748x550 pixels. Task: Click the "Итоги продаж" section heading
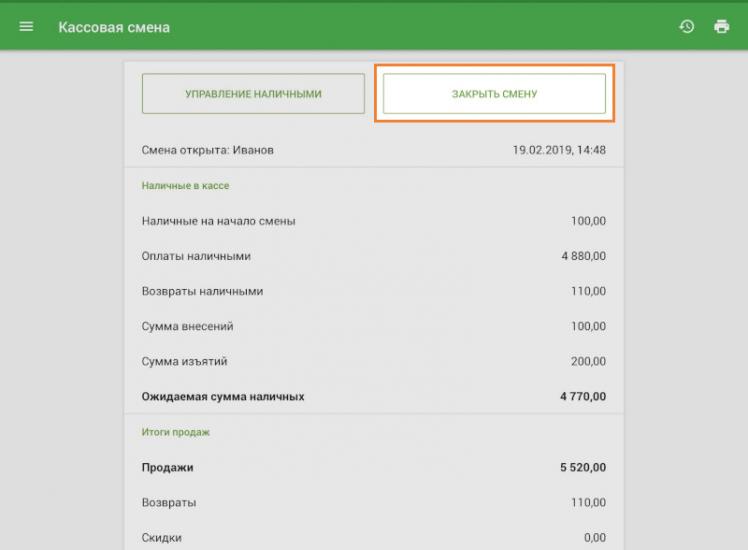176,432
